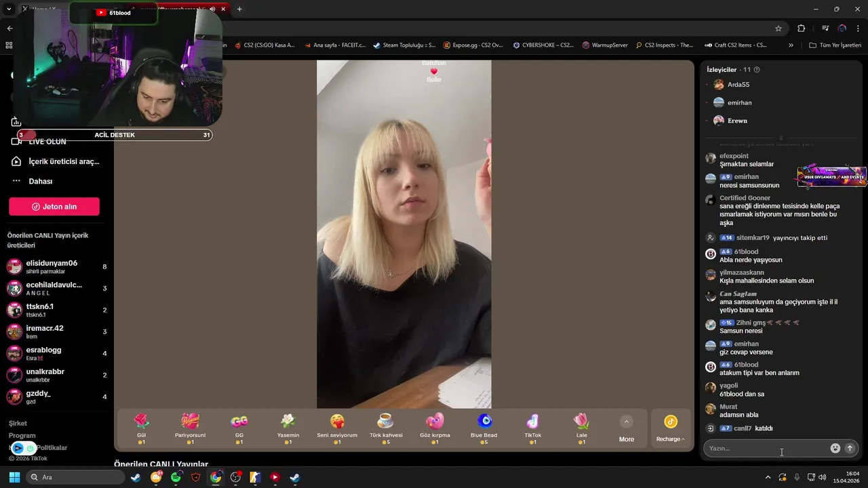Open Chrome three-dot menu

tap(858, 28)
